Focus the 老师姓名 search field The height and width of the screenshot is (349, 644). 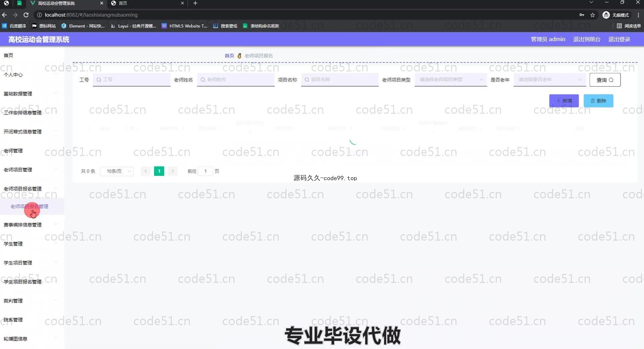[235, 80]
